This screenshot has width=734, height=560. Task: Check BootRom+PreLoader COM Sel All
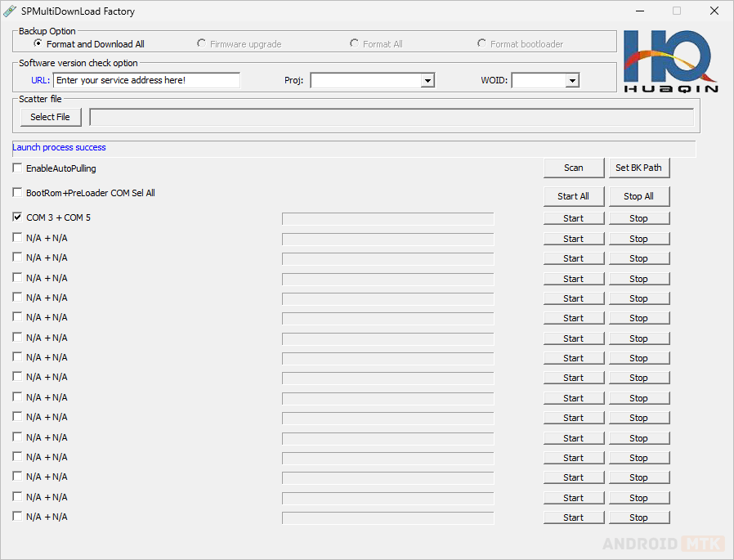18,193
